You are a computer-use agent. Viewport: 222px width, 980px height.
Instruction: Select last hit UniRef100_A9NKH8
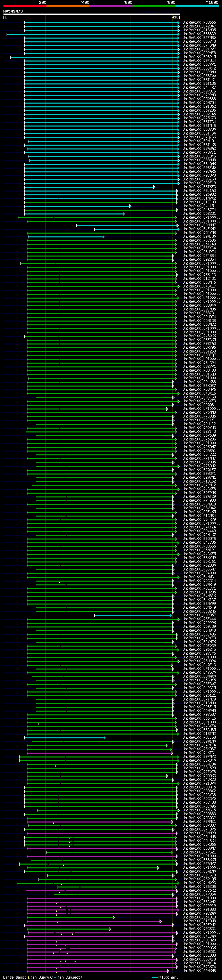199,971
